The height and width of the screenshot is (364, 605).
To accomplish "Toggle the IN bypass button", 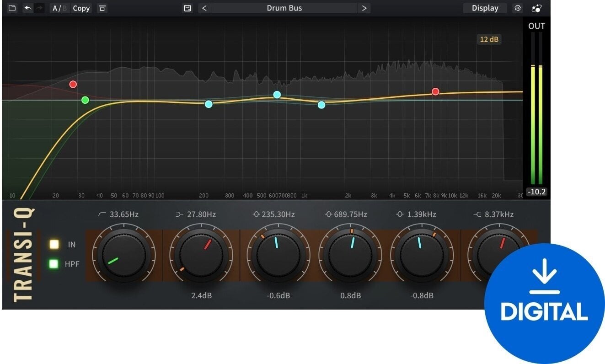I will (x=54, y=244).
